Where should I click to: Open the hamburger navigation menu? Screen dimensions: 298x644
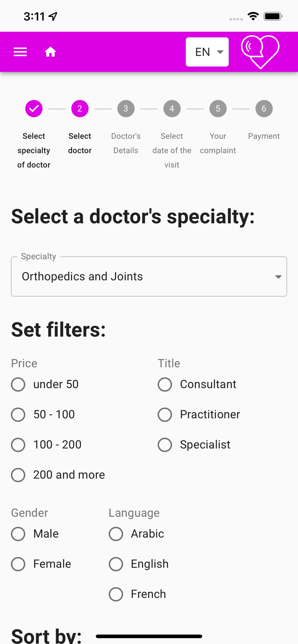[x=20, y=52]
